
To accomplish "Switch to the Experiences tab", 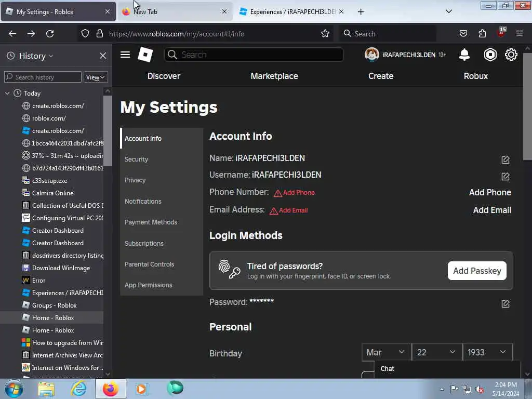I will pyautogui.click(x=292, y=11).
